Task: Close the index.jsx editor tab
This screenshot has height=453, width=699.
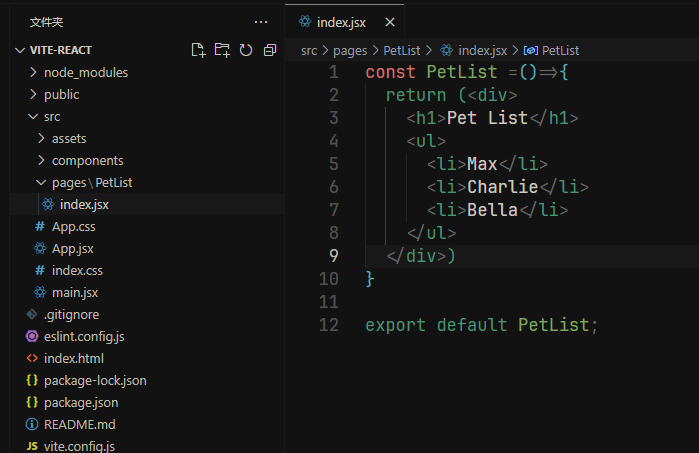Action: pyautogui.click(x=390, y=22)
